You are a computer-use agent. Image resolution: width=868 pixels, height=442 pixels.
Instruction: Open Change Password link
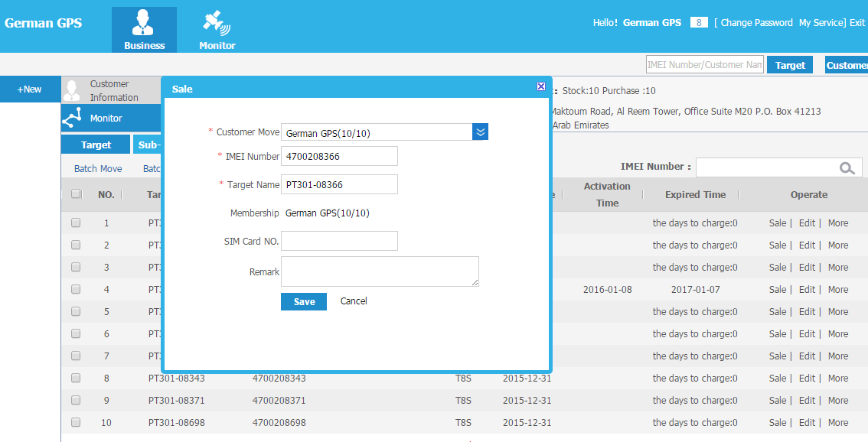point(754,22)
